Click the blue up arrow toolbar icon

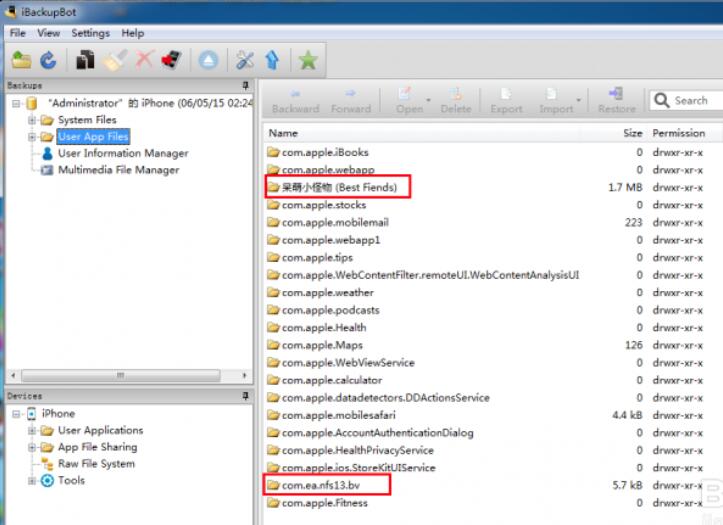pyautogui.click(x=273, y=60)
